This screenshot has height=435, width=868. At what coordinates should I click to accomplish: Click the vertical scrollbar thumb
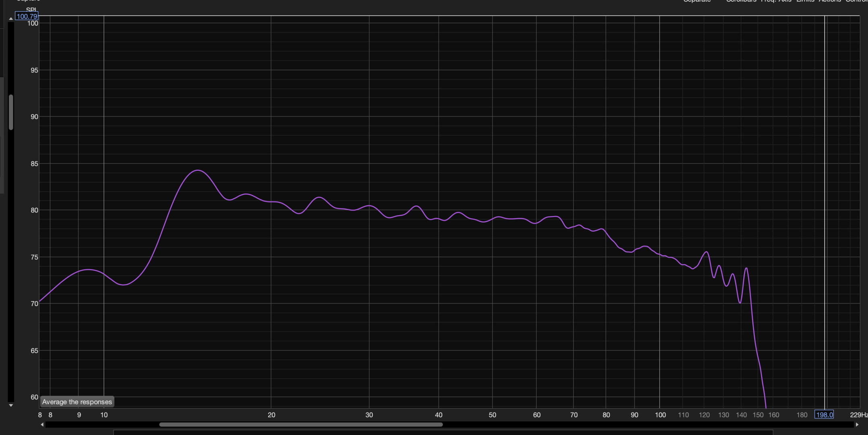(11, 112)
